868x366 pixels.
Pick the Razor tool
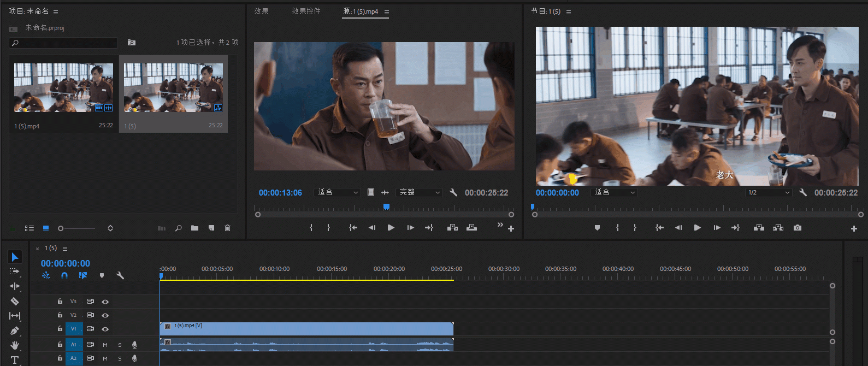pos(15,301)
